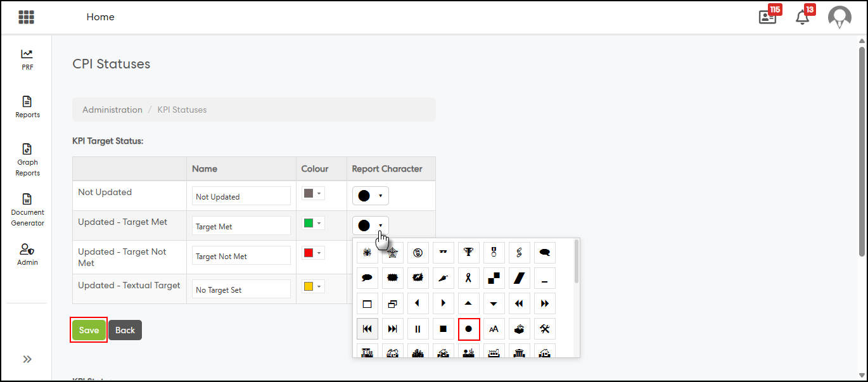
Task: Select the solid square stop character
Action: click(x=443, y=329)
